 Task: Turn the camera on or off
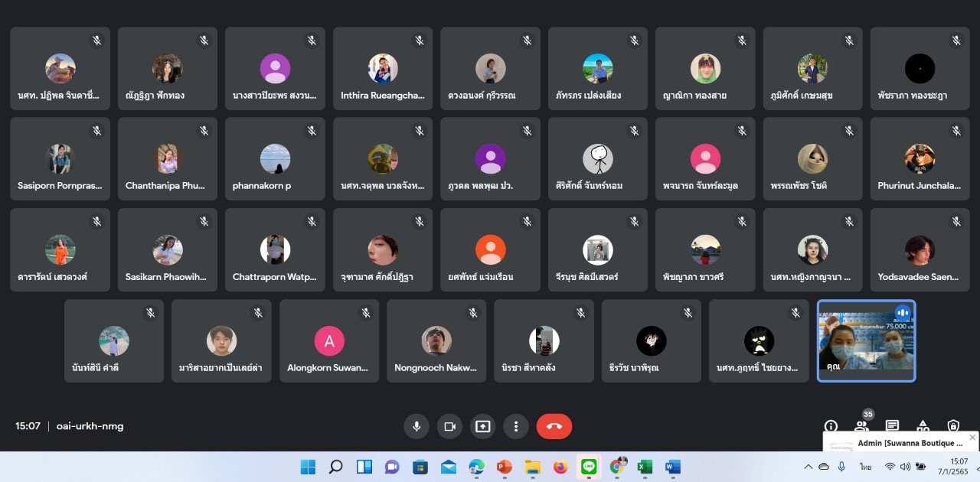click(450, 426)
